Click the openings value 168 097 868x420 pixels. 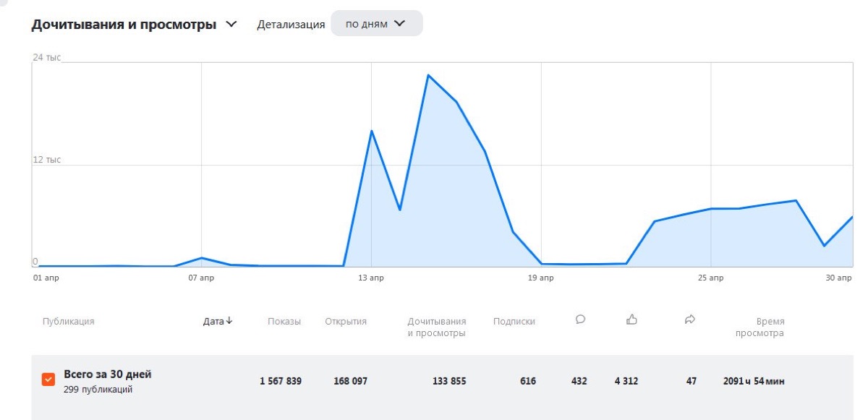350,381
